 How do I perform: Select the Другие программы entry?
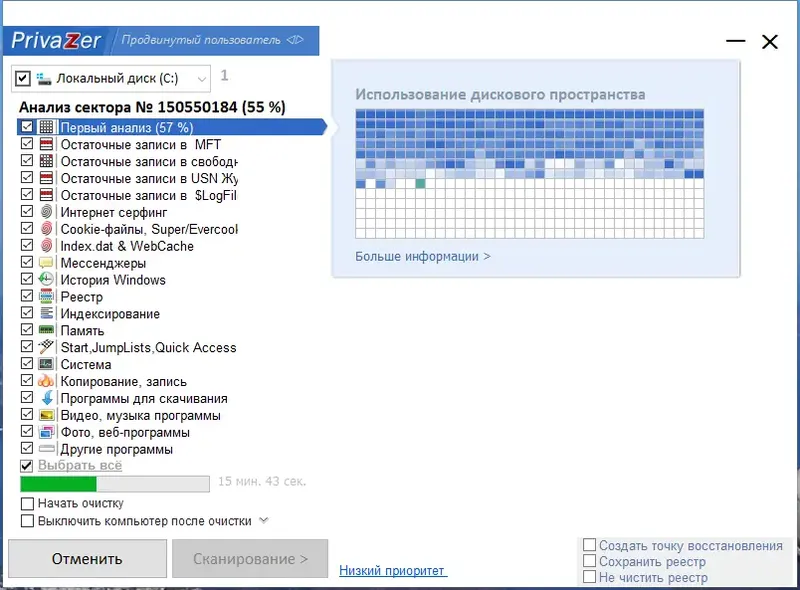pyautogui.click(x=117, y=449)
